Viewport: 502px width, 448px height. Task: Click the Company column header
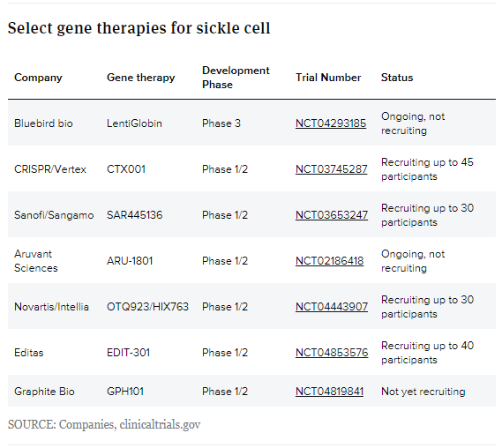38,78
